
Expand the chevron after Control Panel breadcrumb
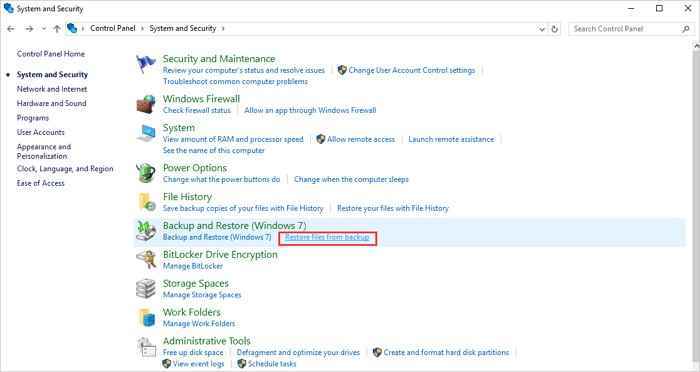point(142,29)
